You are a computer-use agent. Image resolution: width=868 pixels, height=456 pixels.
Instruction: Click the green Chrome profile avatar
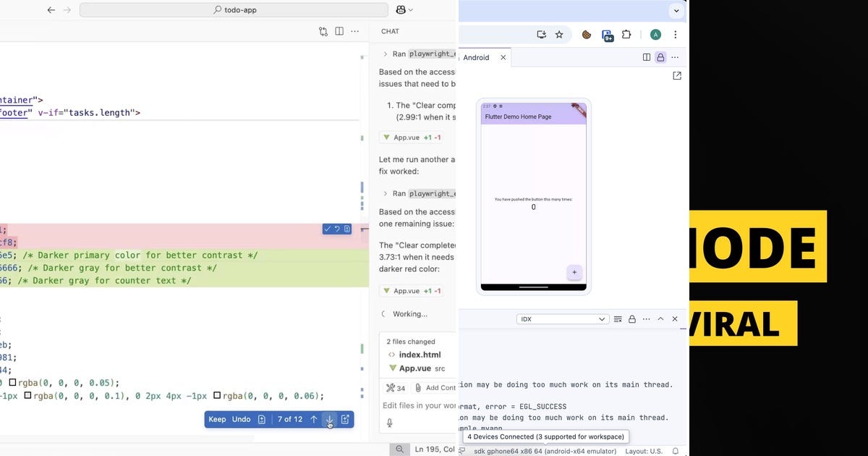pos(655,34)
